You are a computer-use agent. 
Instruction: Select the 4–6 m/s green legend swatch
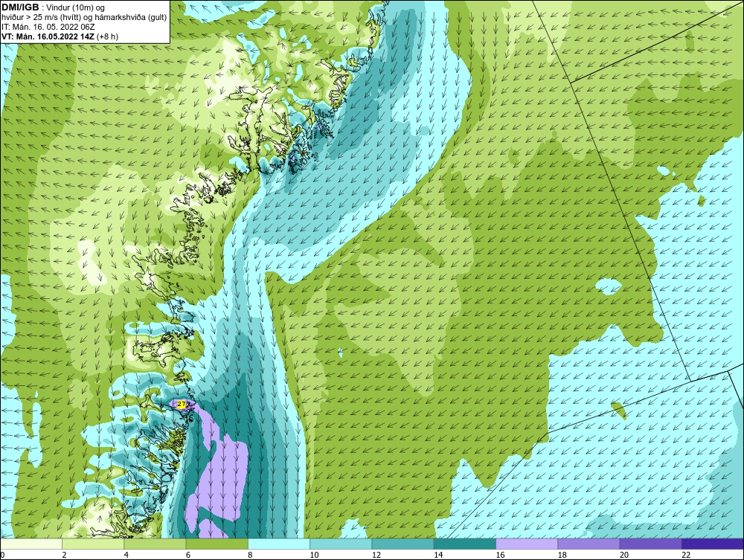pyautogui.click(x=155, y=544)
